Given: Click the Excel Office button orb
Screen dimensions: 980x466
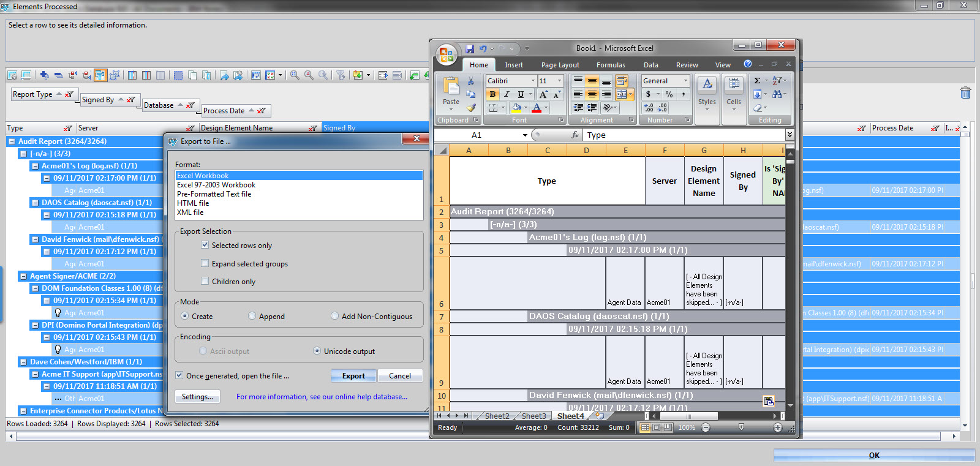Looking at the screenshot, I should click(447, 54).
